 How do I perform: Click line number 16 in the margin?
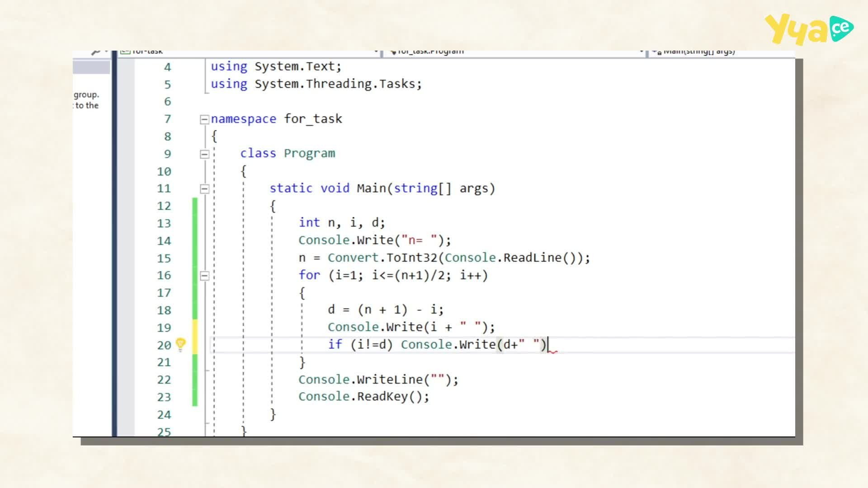164,276
